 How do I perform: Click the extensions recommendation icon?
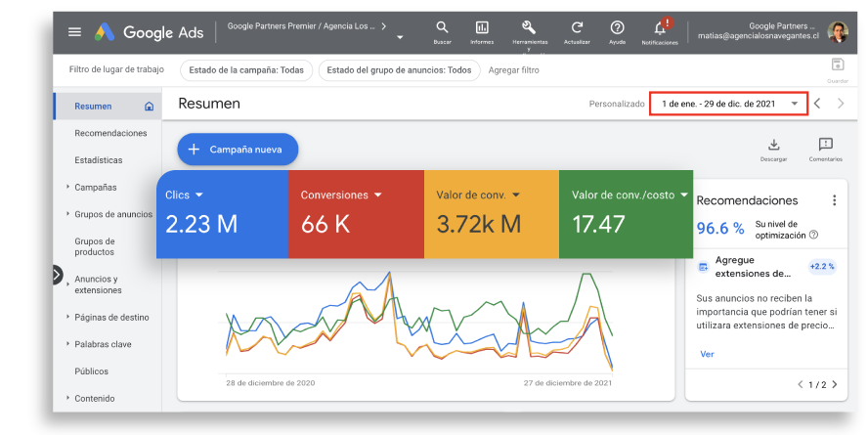pyautogui.click(x=703, y=267)
